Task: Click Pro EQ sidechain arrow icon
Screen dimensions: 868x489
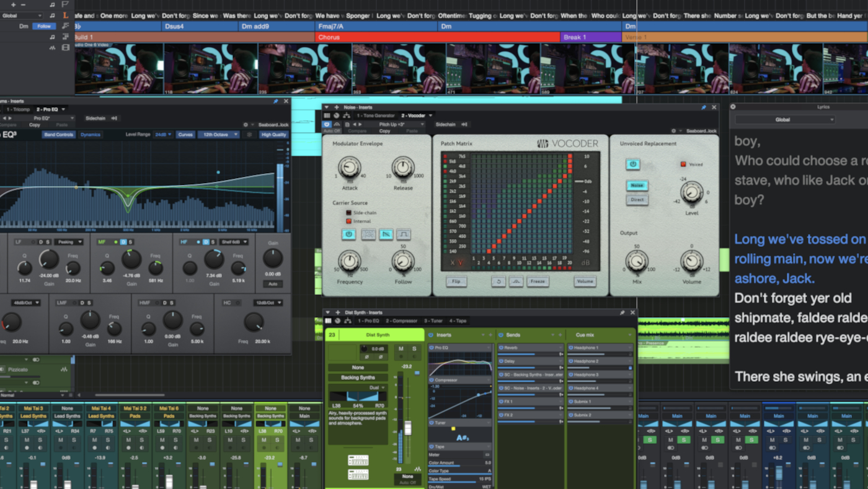Action: (114, 118)
